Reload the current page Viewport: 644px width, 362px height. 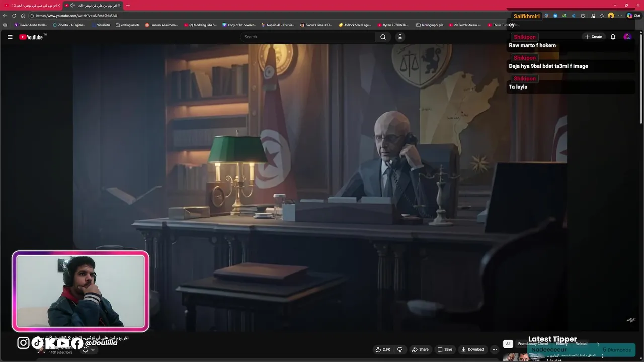[x=14, y=16]
